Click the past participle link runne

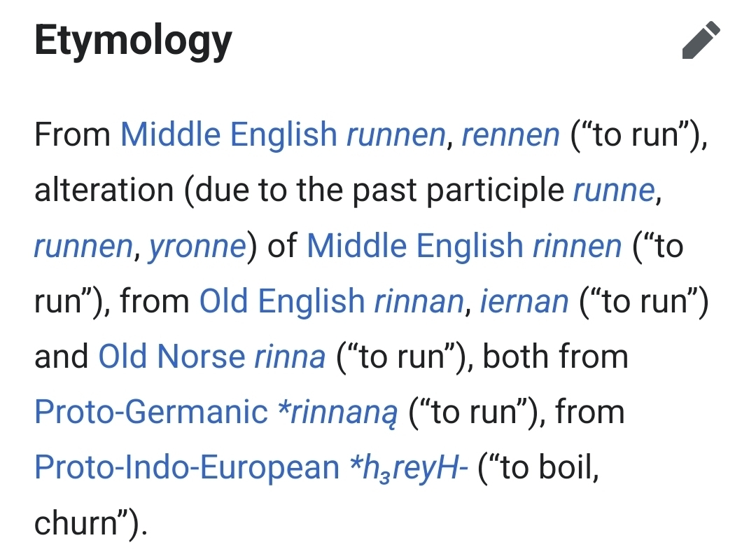(615, 190)
